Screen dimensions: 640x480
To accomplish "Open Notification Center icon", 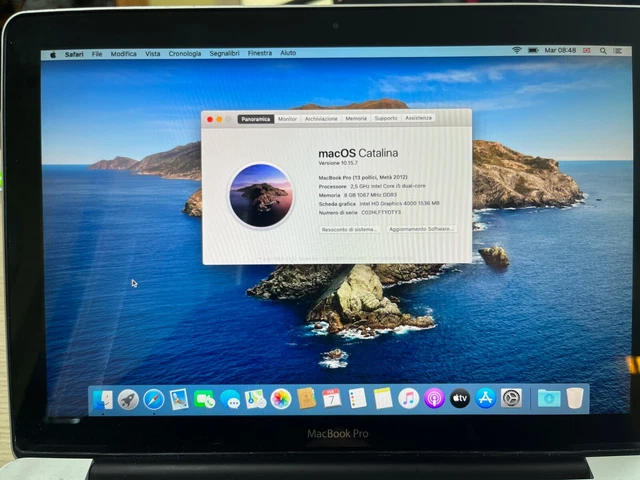I will tap(618, 51).
